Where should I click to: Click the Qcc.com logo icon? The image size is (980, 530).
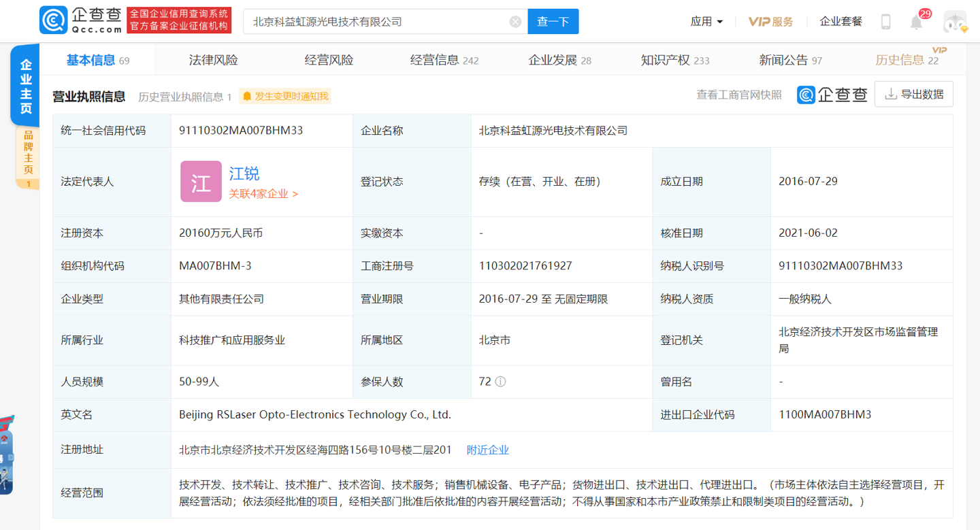pos(54,21)
